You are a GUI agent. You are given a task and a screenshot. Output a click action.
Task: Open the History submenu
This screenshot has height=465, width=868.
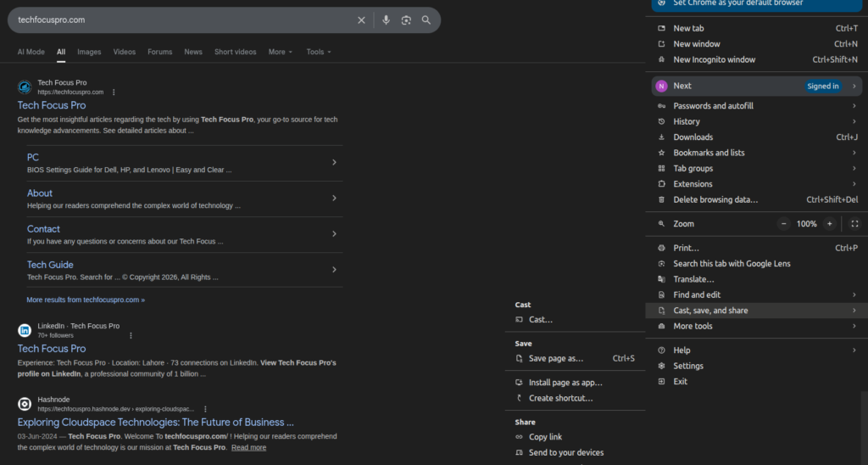click(686, 121)
